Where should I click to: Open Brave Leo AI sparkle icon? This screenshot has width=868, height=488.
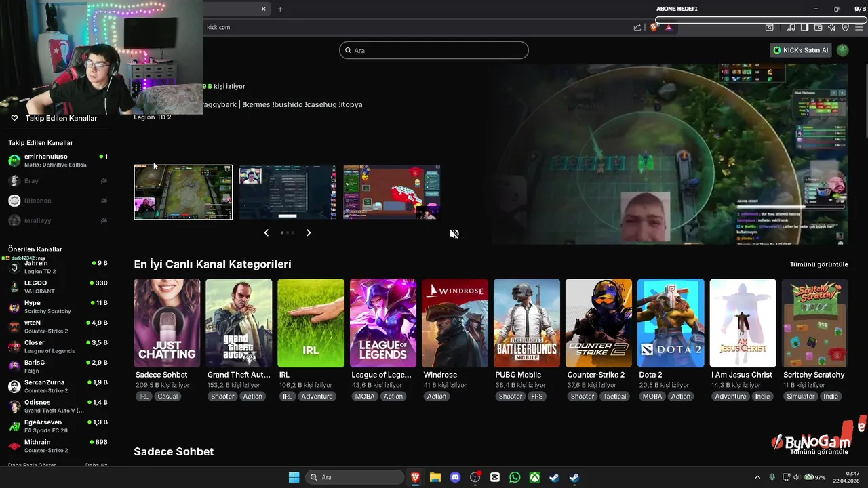click(832, 27)
